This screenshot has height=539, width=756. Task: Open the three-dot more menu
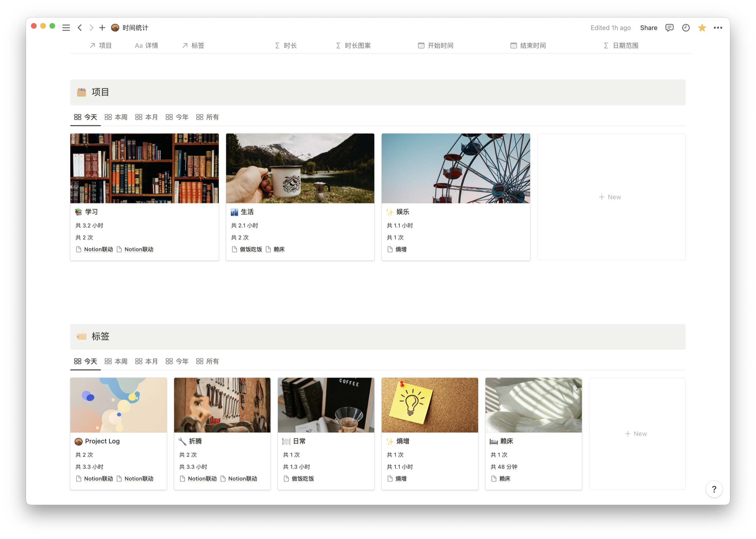tap(718, 28)
